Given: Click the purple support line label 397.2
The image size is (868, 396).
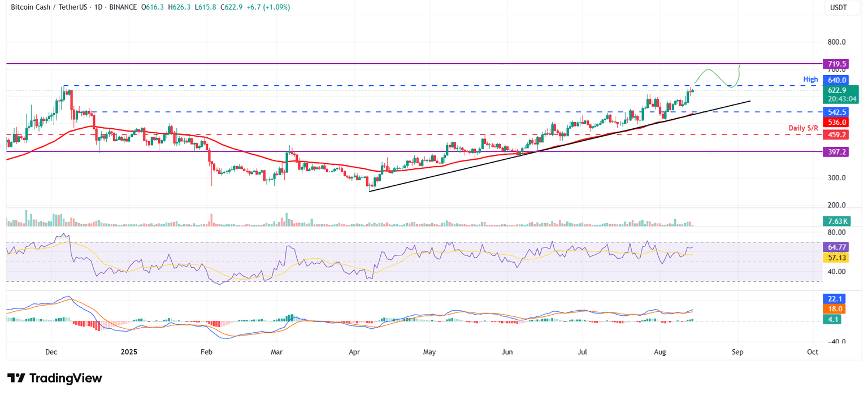Looking at the screenshot, I should 836,151.
